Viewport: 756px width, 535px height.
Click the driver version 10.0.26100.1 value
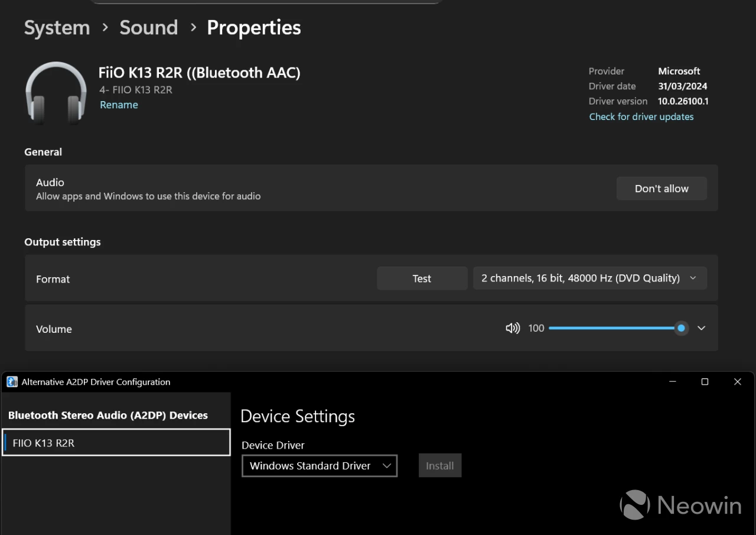click(683, 101)
